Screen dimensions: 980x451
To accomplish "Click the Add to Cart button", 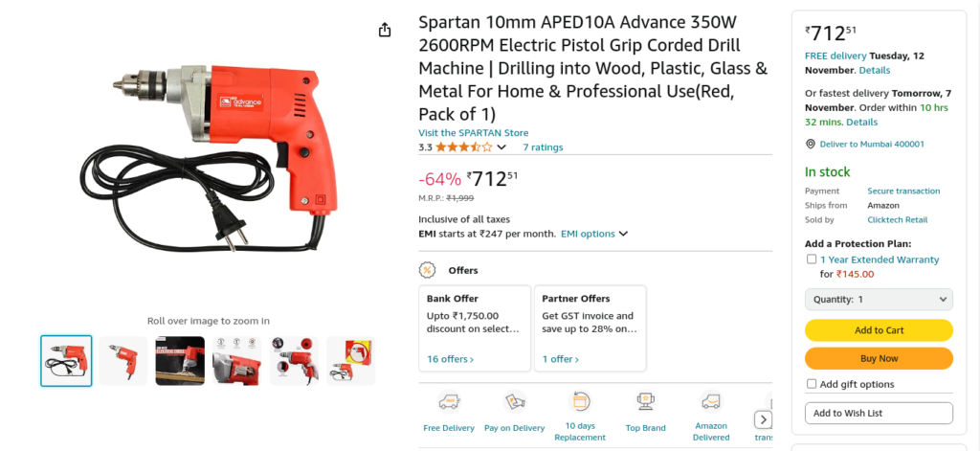I will tap(879, 330).
